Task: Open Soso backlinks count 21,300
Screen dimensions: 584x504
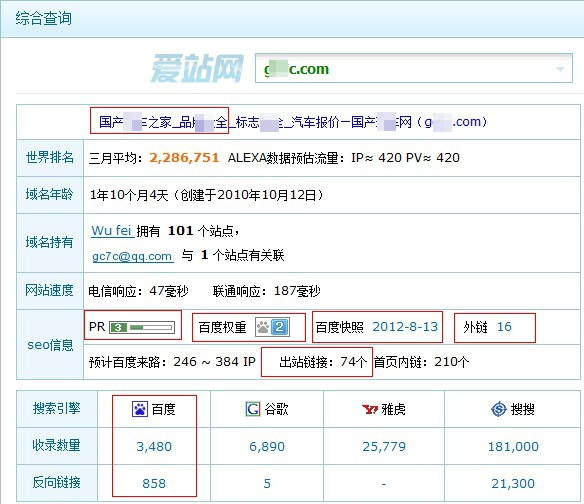Action: [x=513, y=483]
